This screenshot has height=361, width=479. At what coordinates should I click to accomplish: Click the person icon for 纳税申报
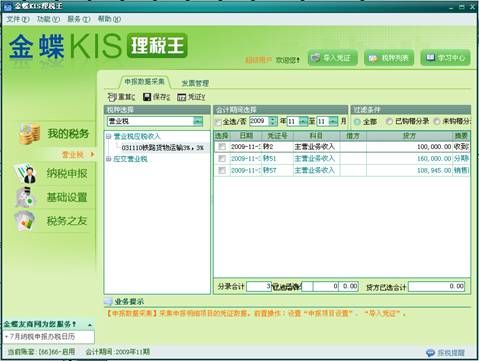tap(26, 173)
